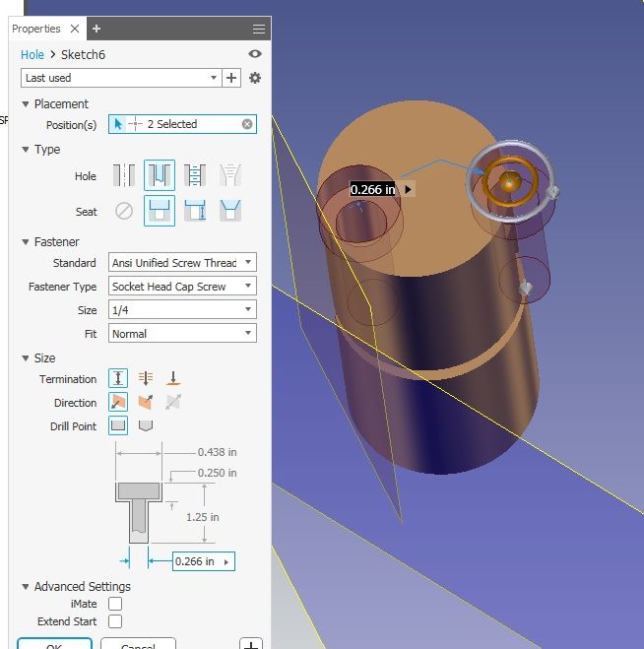Select the default direction icon
The height and width of the screenshot is (649, 644).
click(118, 402)
